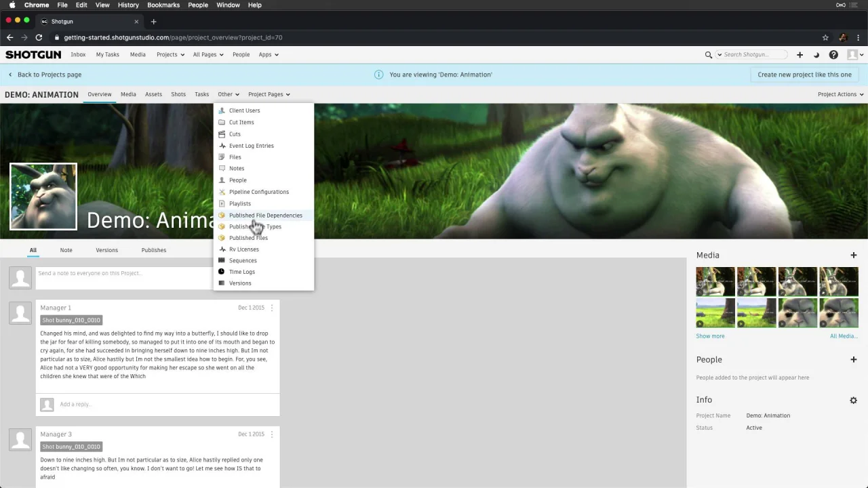Choose Published File Dependencies menu entry

[x=263, y=216]
